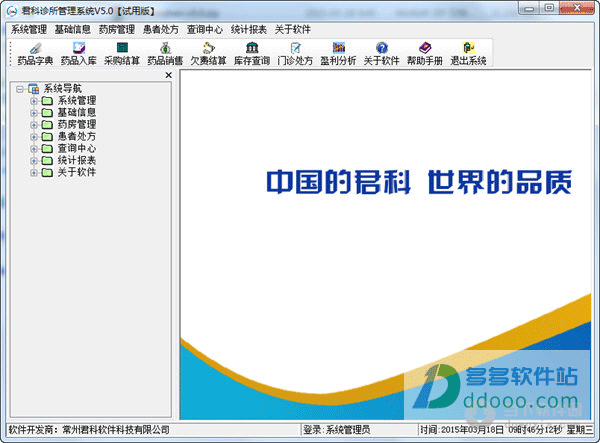Image resolution: width=600 pixels, height=443 pixels.
Task: Expand the 统计报表 tree node
Action: (x=34, y=161)
